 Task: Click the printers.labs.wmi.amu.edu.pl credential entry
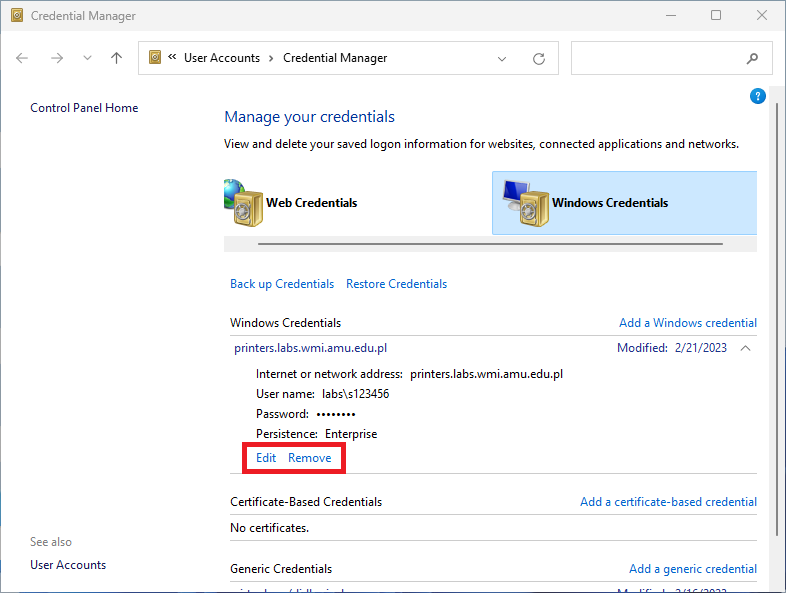tap(310, 348)
